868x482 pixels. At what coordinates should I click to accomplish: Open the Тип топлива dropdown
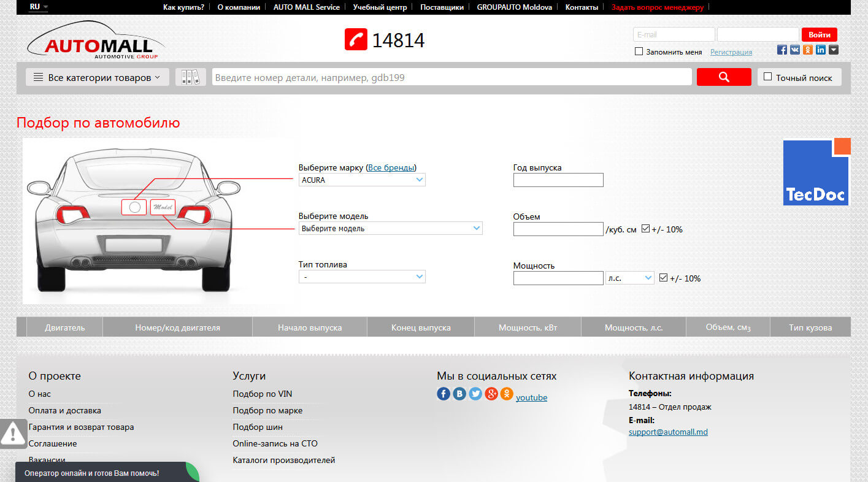coord(362,277)
